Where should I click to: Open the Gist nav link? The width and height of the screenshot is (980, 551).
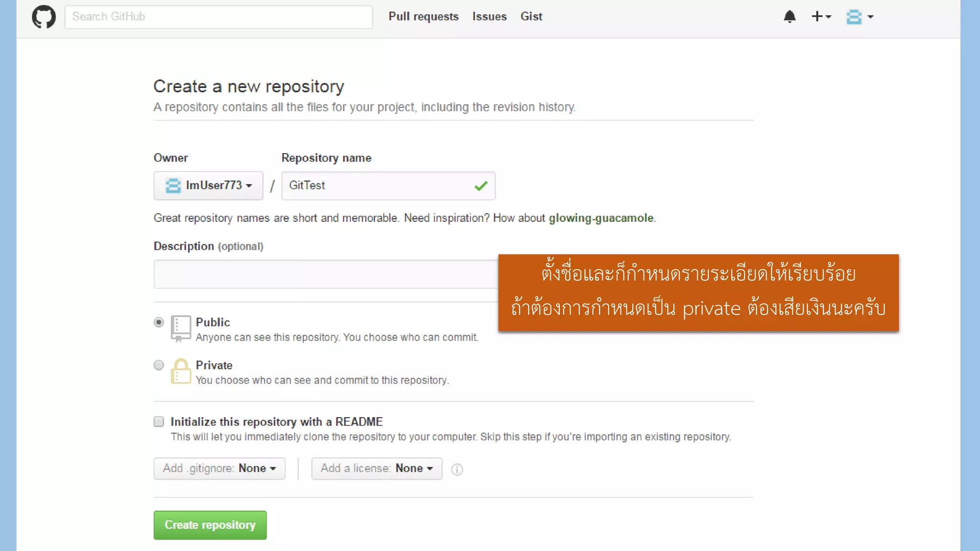pyautogui.click(x=531, y=17)
